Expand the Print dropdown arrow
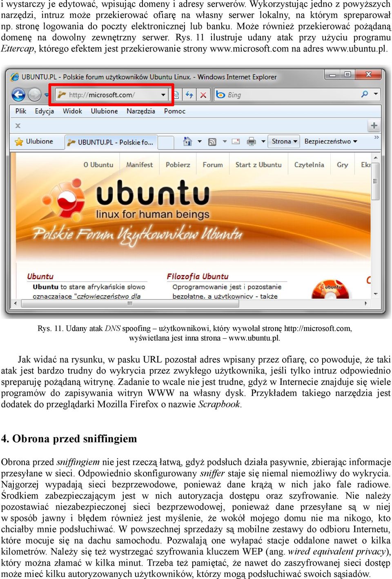The height and width of the screenshot is (579, 392). [263, 141]
